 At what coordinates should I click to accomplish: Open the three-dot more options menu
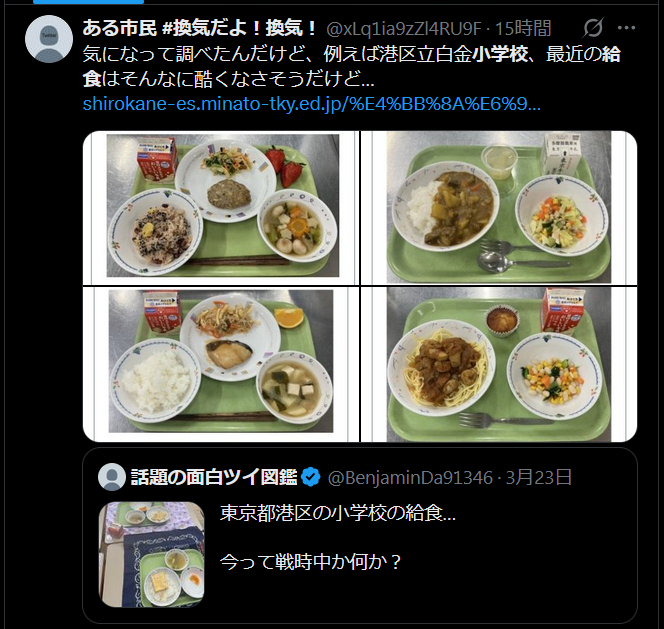[x=626, y=28]
